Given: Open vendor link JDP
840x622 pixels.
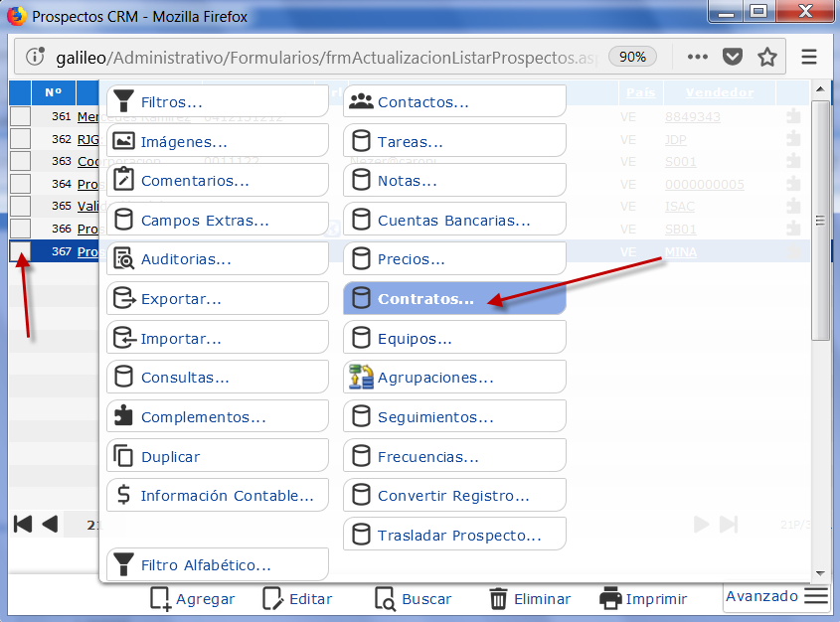Looking at the screenshot, I should [x=676, y=140].
